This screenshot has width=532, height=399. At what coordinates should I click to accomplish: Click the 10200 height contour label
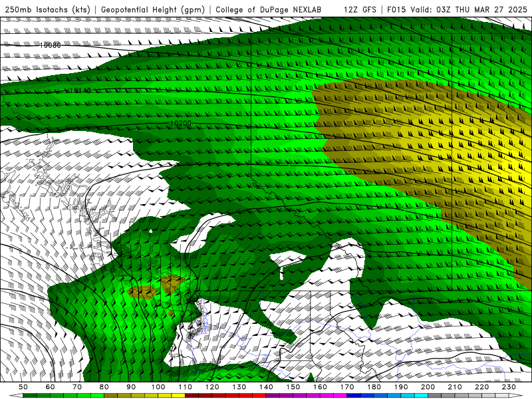[x=180, y=123]
